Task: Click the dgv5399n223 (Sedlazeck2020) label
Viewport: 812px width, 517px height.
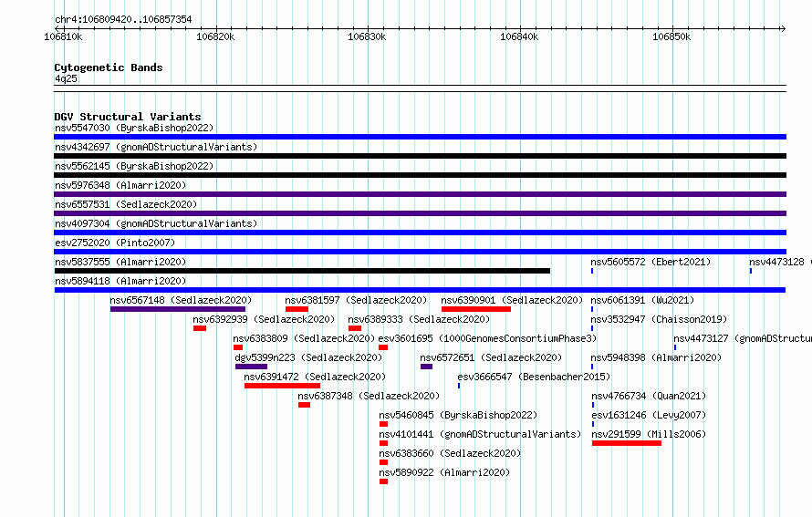Action: pos(308,357)
